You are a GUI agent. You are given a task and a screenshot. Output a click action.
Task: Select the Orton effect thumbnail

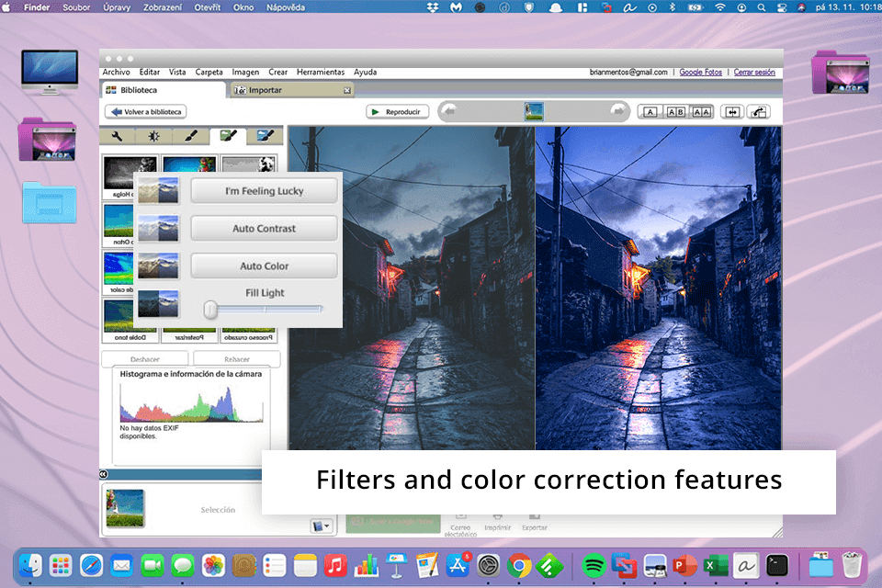pos(119,224)
